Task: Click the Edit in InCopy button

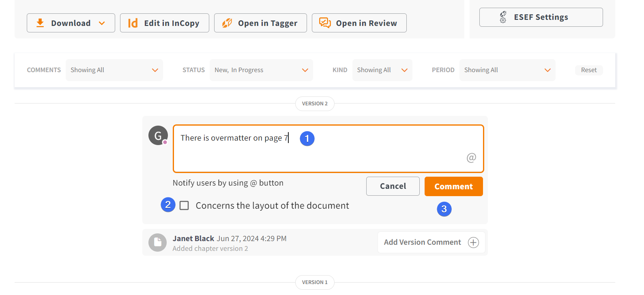Action: [x=165, y=23]
